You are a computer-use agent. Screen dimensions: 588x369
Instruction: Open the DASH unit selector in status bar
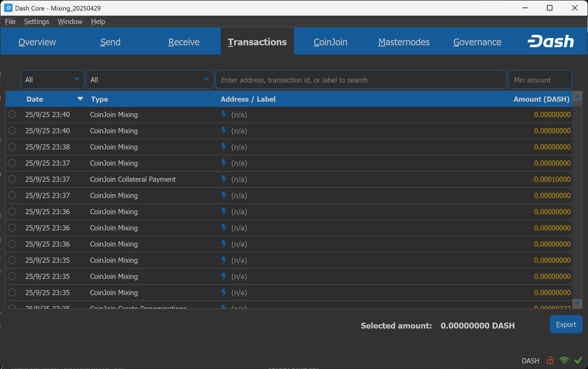click(530, 361)
